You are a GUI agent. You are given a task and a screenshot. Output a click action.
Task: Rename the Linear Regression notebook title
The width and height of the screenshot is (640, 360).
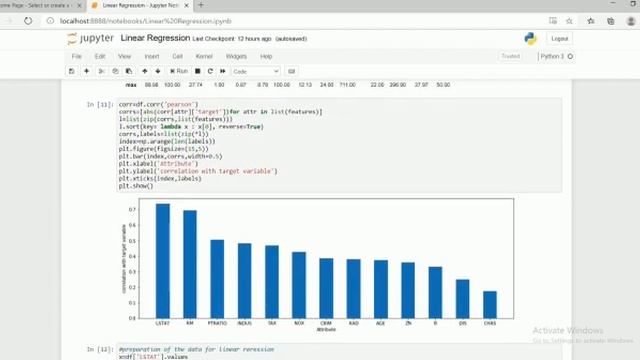(x=155, y=38)
